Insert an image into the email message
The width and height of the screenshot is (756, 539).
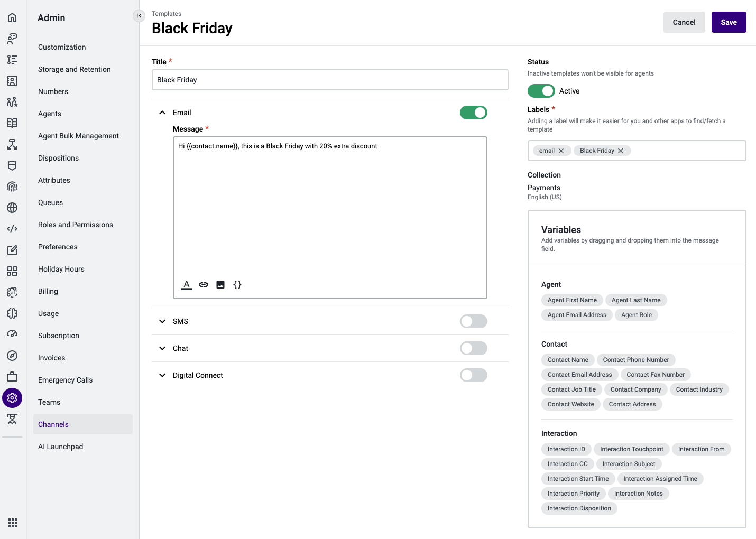220,284
